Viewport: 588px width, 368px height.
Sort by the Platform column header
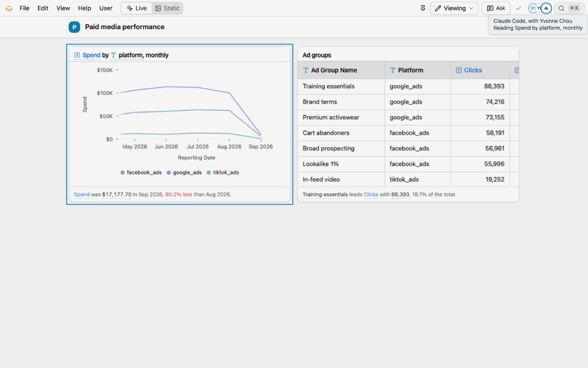(418, 70)
